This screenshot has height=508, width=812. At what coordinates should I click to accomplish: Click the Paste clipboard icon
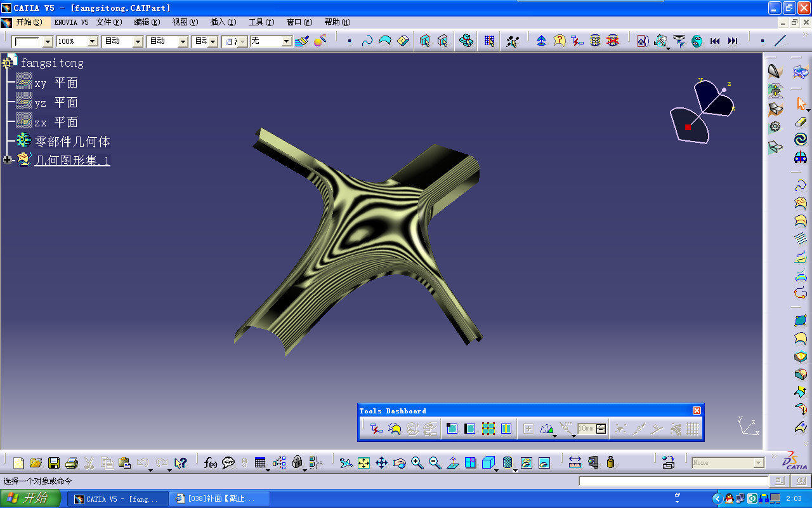pos(125,463)
